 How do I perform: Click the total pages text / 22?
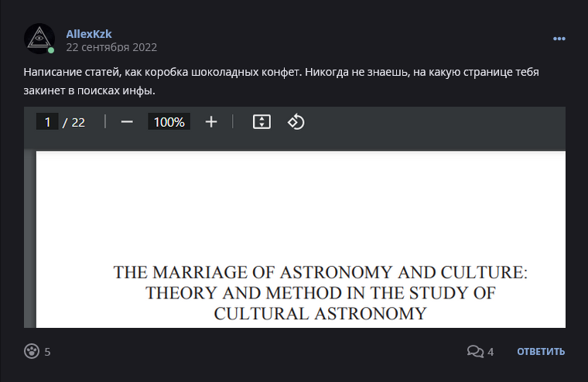[x=73, y=123]
